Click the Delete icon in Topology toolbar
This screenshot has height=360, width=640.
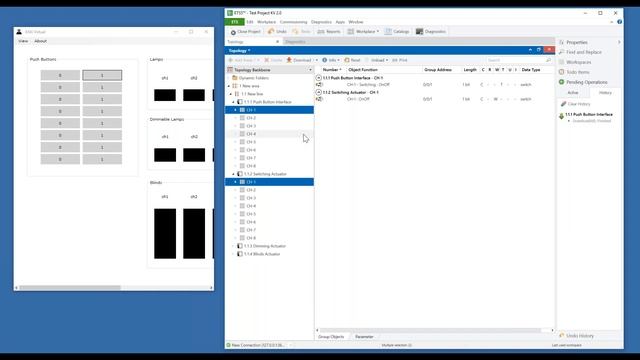(x=267, y=60)
